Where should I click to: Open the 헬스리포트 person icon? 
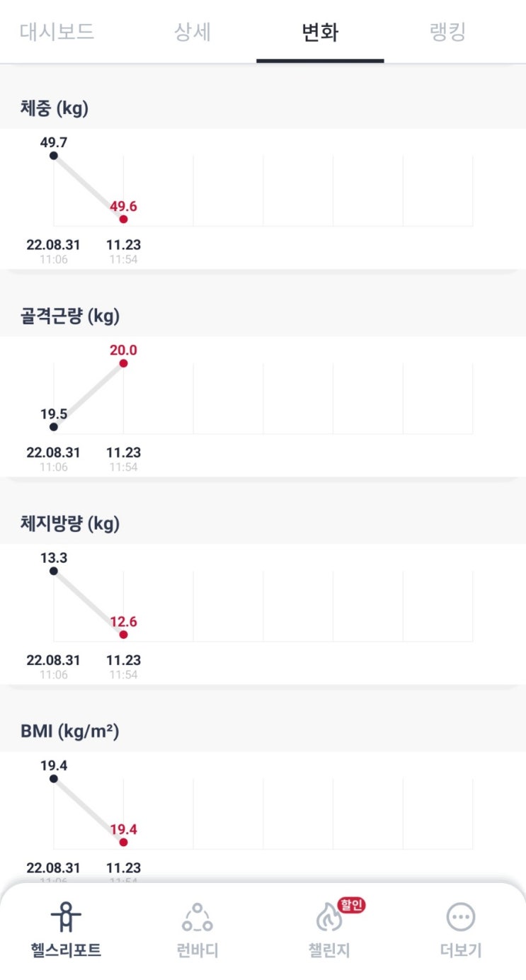point(66,918)
